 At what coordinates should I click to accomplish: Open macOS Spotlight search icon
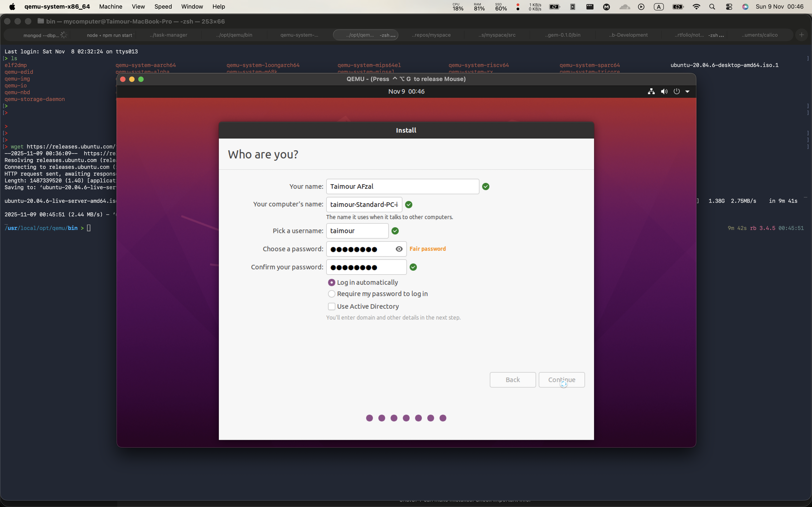pos(712,7)
